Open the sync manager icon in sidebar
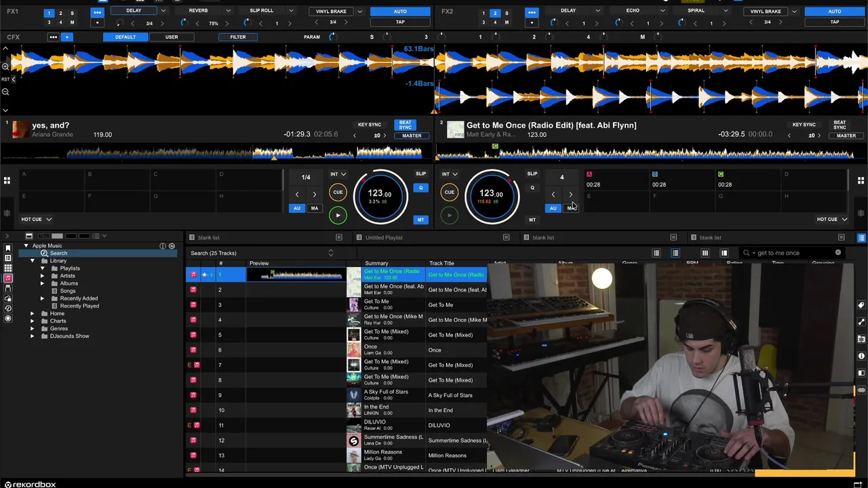Viewport: 868px width, 488px height. pos(8,308)
